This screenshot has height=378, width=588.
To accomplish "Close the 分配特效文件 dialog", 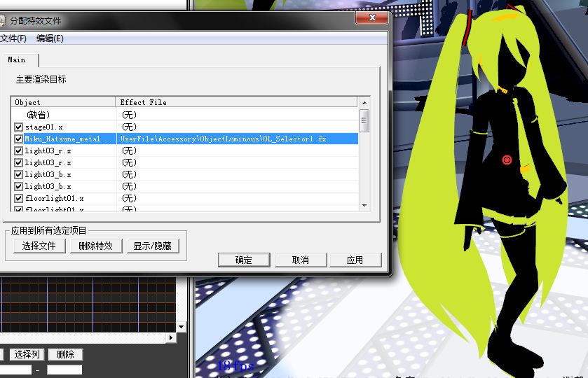I will (x=372, y=17).
